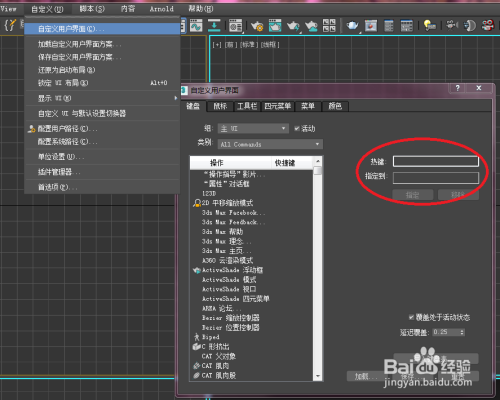Open the 类别 dropdown showing All Commands
The image size is (500, 400).
[270, 144]
